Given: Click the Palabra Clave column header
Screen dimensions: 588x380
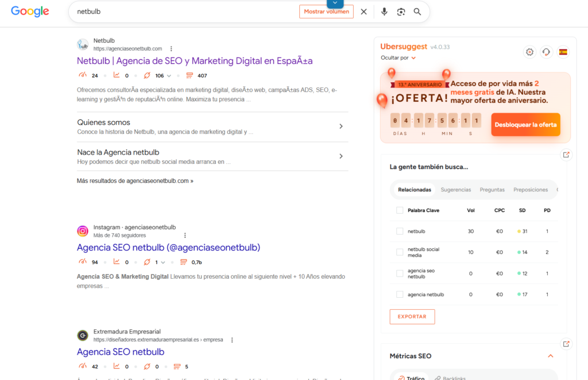Looking at the screenshot, I should pos(423,210).
